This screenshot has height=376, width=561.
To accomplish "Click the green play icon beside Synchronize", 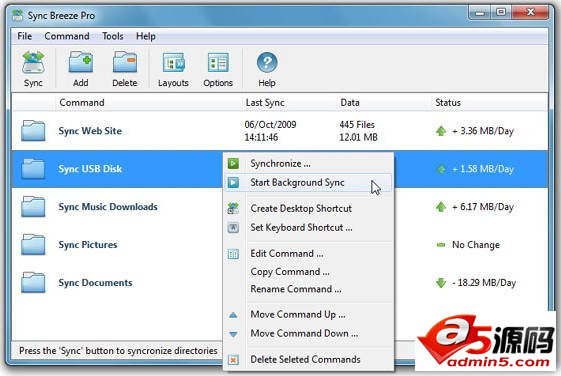I will coord(233,163).
